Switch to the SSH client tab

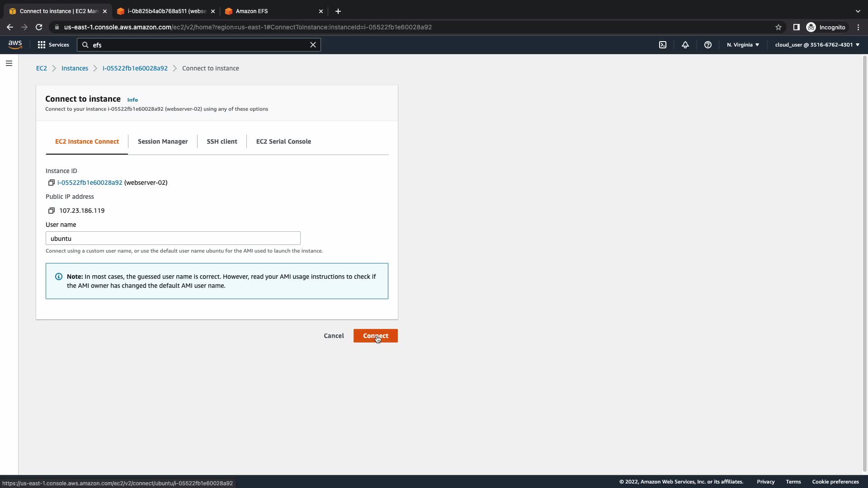[x=222, y=141]
